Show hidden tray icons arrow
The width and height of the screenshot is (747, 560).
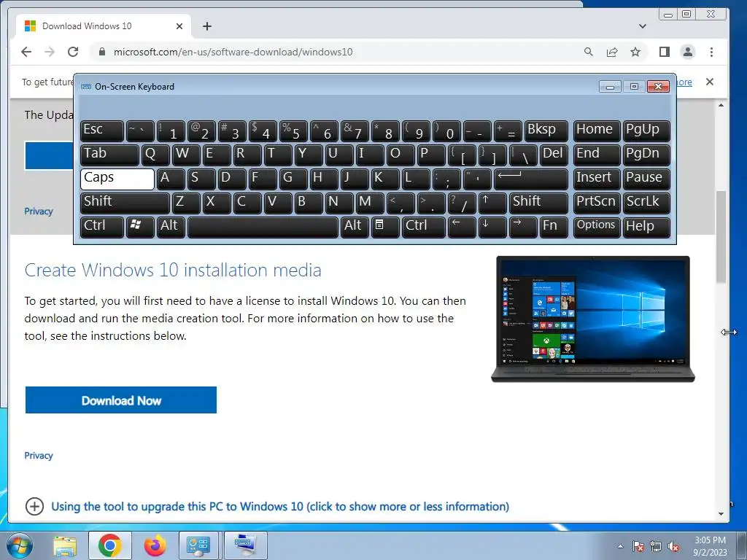620,546
